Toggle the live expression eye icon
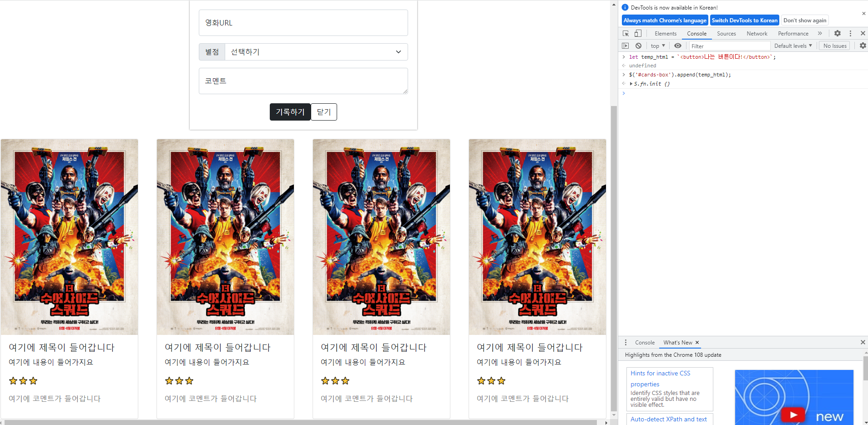Image resolution: width=868 pixels, height=425 pixels. (x=677, y=46)
